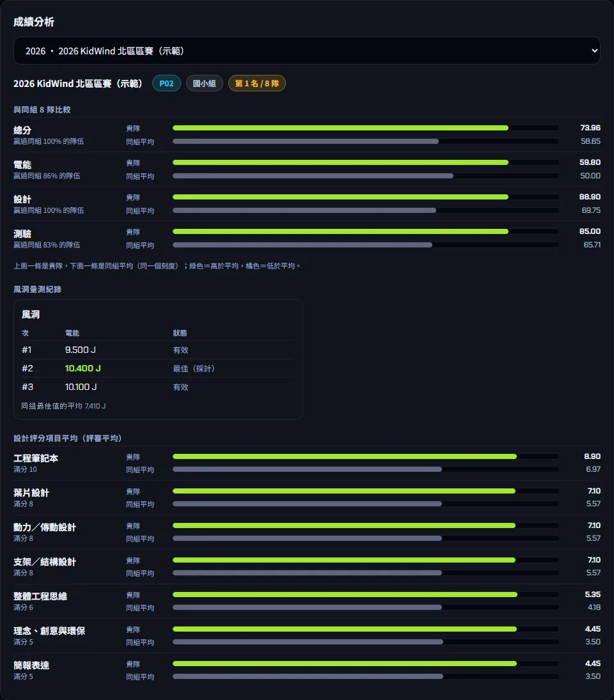This screenshot has height=700, width=614.
Task: Select the 4.18 average value
Action: pos(594,607)
